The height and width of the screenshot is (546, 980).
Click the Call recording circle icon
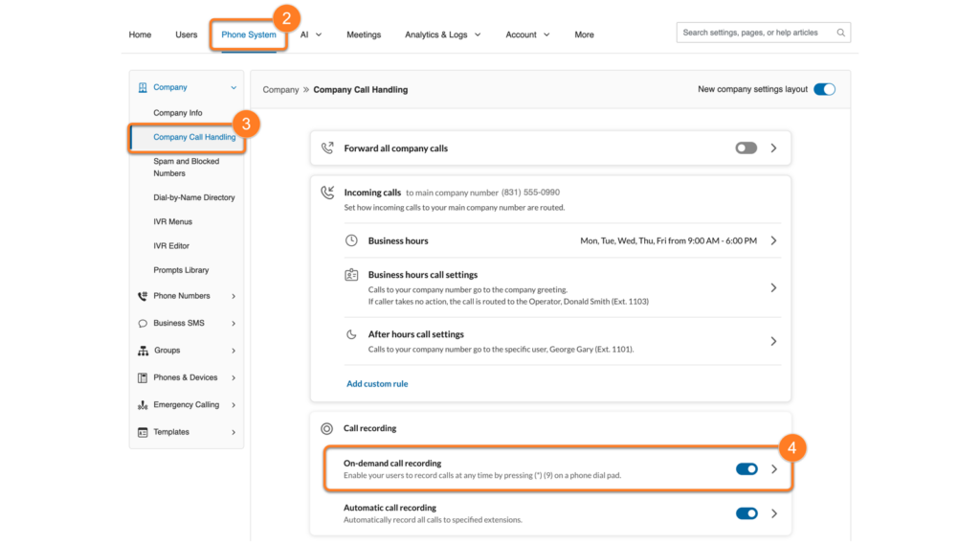coord(327,428)
